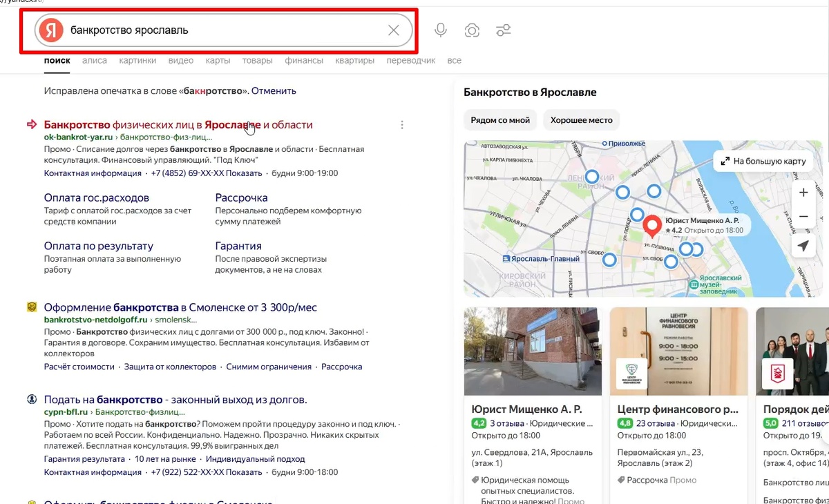Open Центр финансового равновесия card photo

click(679, 351)
